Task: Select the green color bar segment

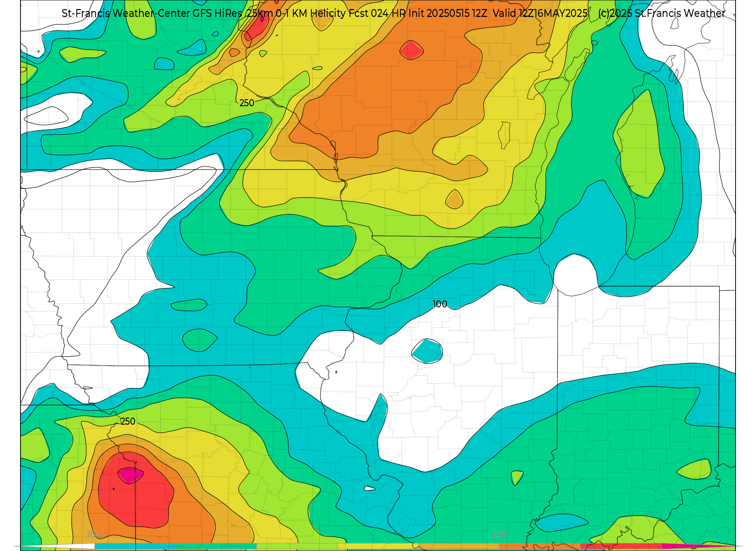Action: tap(216, 546)
